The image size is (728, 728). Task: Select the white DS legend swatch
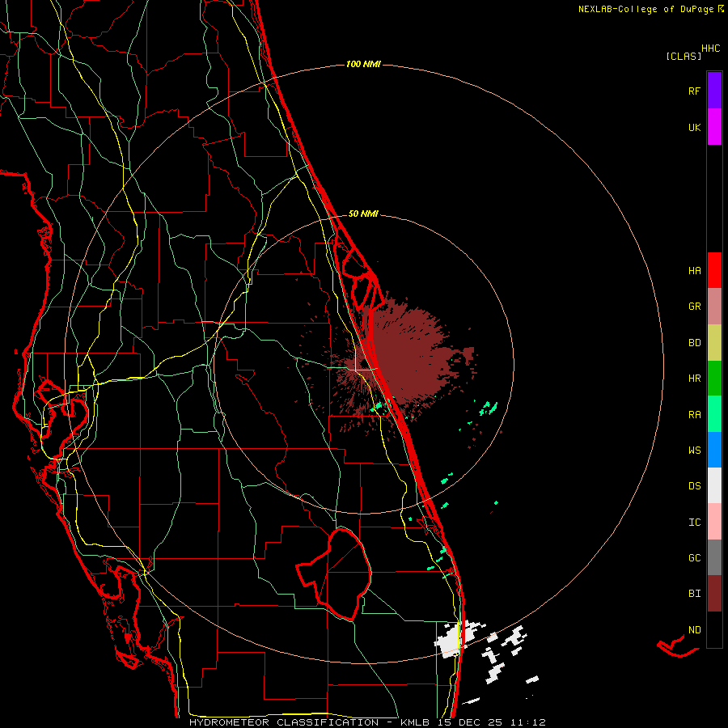click(714, 485)
